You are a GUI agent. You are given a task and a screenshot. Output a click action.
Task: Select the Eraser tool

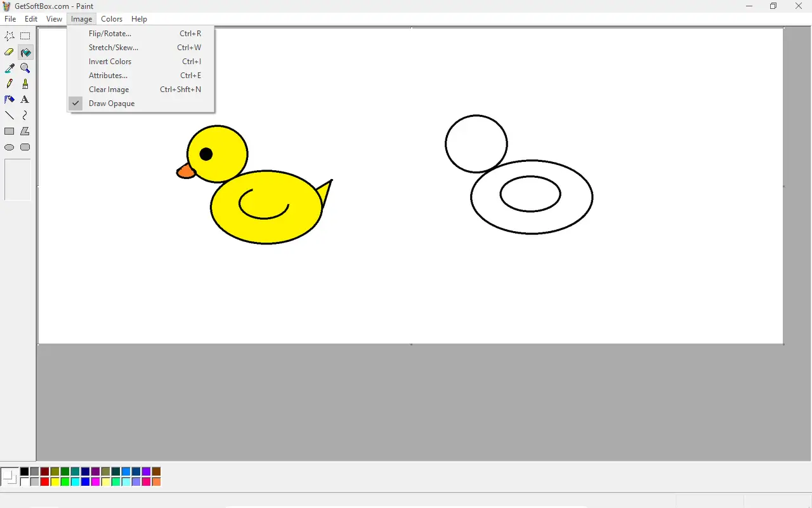point(10,52)
